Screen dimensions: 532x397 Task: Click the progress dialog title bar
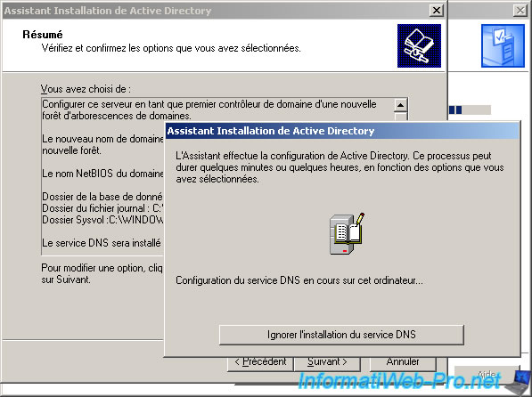tap(342, 131)
